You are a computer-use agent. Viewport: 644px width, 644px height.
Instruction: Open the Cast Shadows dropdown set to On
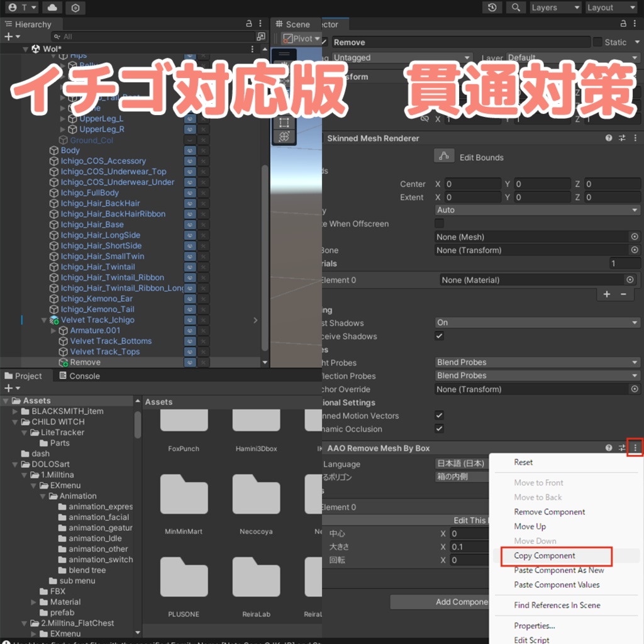(x=538, y=322)
